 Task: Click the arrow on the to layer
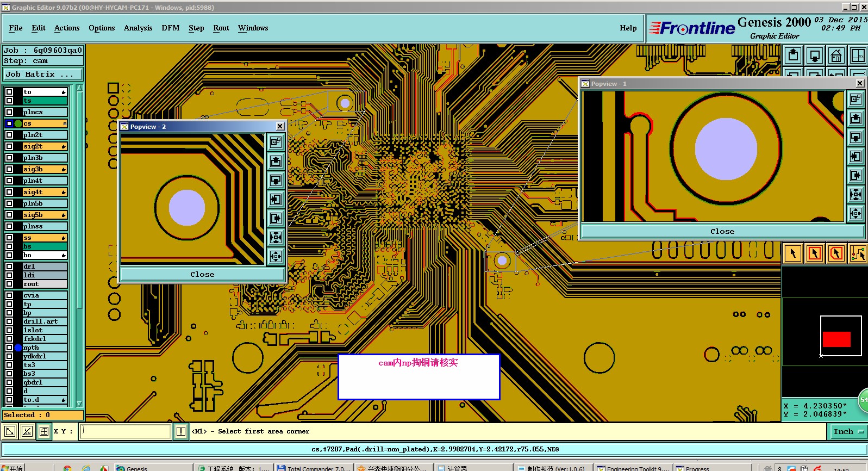coord(64,92)
